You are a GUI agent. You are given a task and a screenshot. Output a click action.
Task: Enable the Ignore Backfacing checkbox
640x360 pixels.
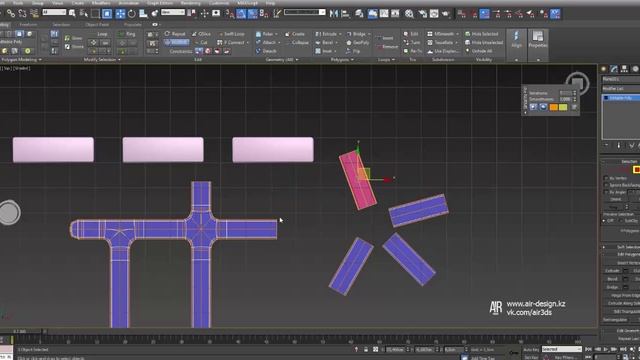(606, 185)
